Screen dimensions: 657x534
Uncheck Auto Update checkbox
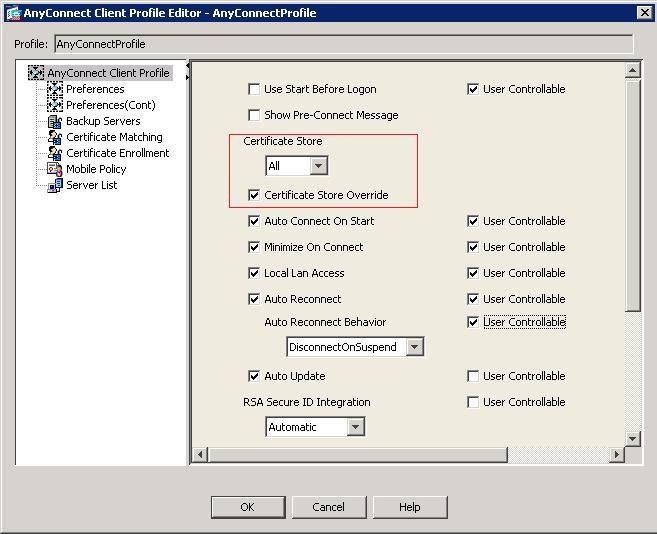(x=254, y=376)
